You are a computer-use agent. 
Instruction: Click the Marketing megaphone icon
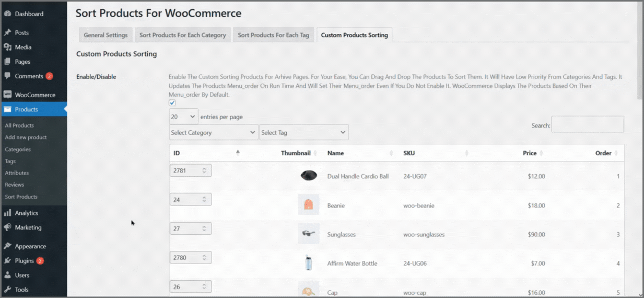(8, 227)
